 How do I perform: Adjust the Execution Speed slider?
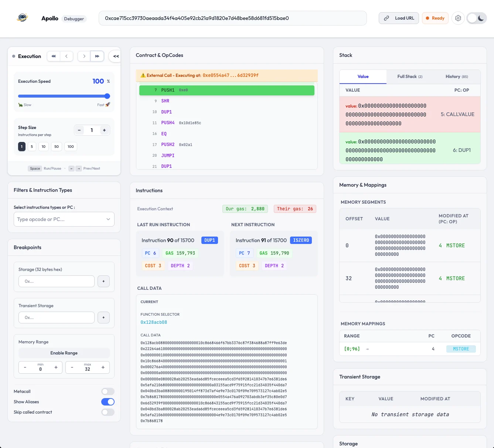[64, 96]
